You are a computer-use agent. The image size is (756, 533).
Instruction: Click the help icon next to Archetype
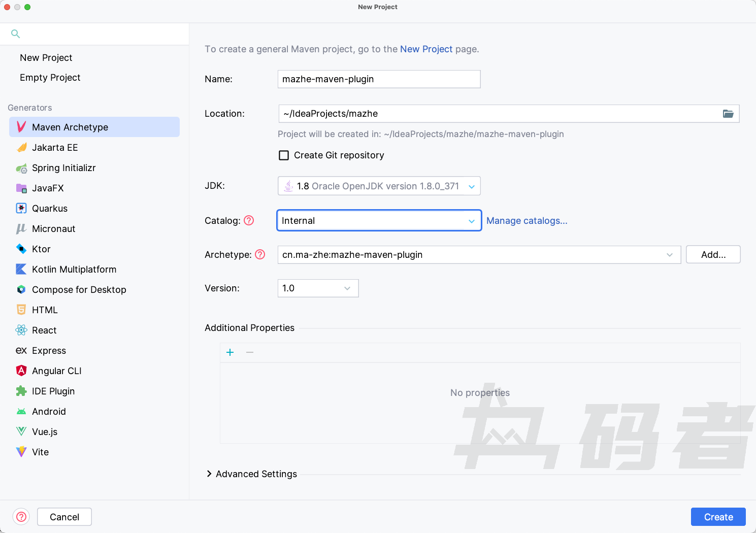coord(260,254)
